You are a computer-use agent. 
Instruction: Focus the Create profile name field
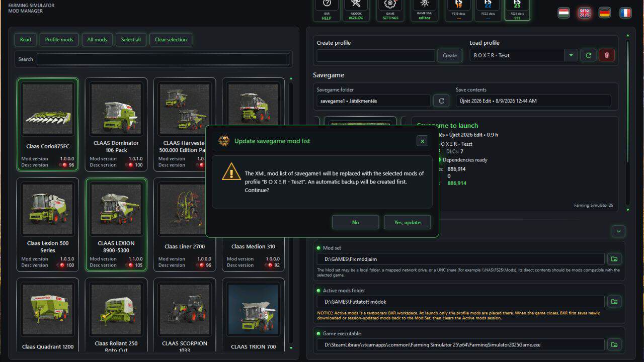(376, 55)
